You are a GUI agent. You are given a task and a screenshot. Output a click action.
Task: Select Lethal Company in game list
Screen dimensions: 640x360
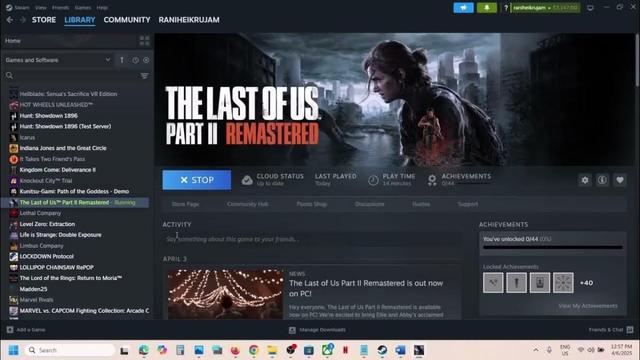[x=40, y=213]
